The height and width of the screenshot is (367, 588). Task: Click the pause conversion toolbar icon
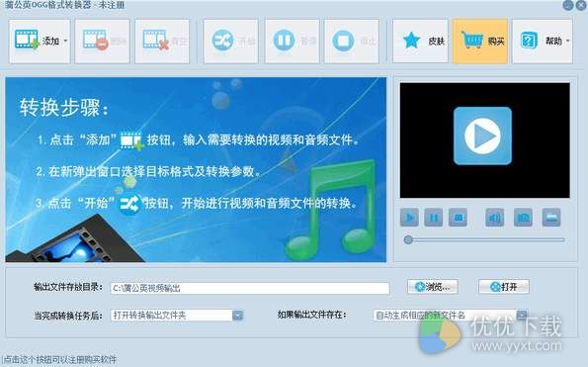point(284,41)
